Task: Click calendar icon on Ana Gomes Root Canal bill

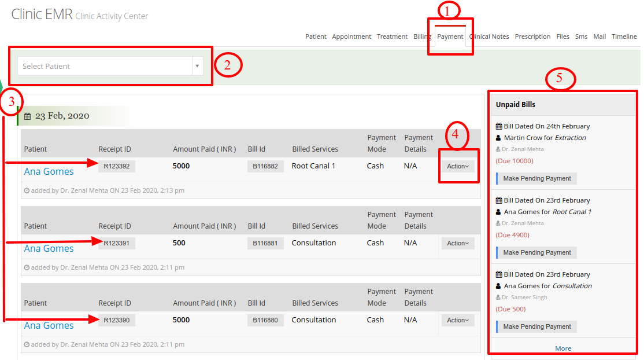Action: (498, 200)
